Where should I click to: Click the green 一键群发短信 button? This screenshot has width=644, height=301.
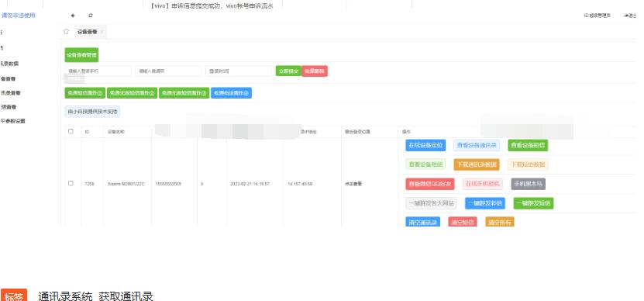[533, 203]
